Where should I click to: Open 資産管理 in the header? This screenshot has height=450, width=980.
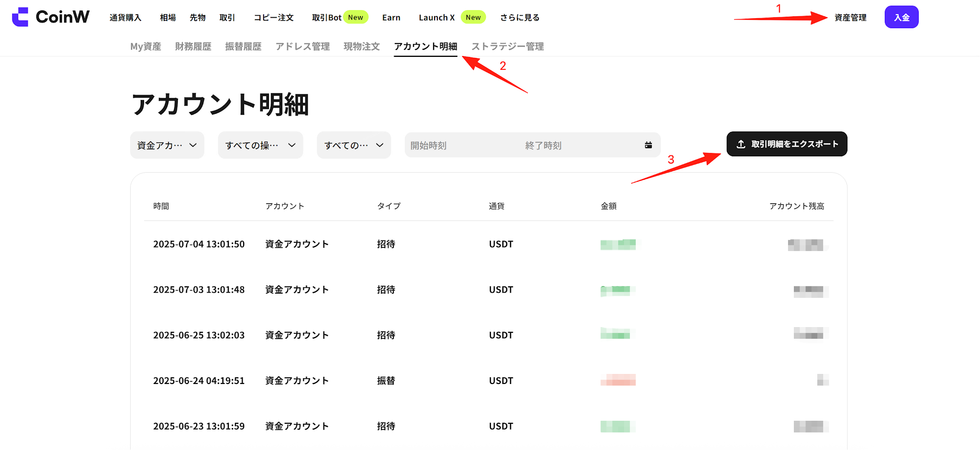coord(850,18)
